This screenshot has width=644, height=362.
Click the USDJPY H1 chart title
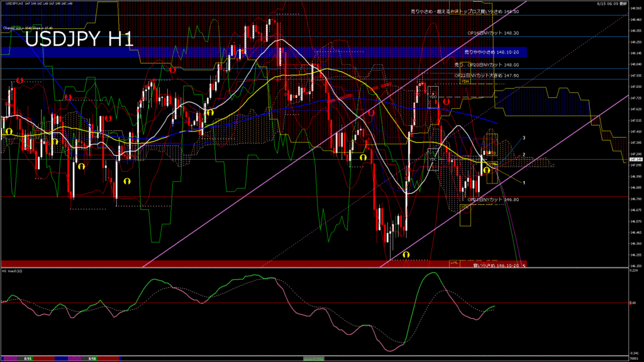tap(79, 40)
